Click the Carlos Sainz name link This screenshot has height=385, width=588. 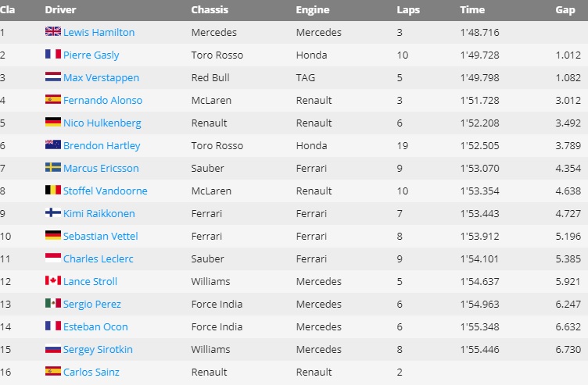[x=91, y=372]
